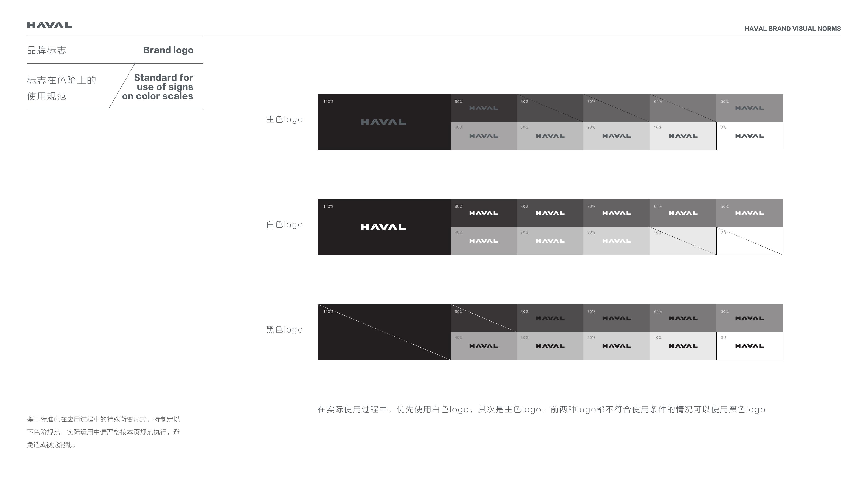Screen dimensions: 868x488
Task: Click the black HAVAL logo on the 40% swatch, 黑色logo row
Action: coord(484,346)
